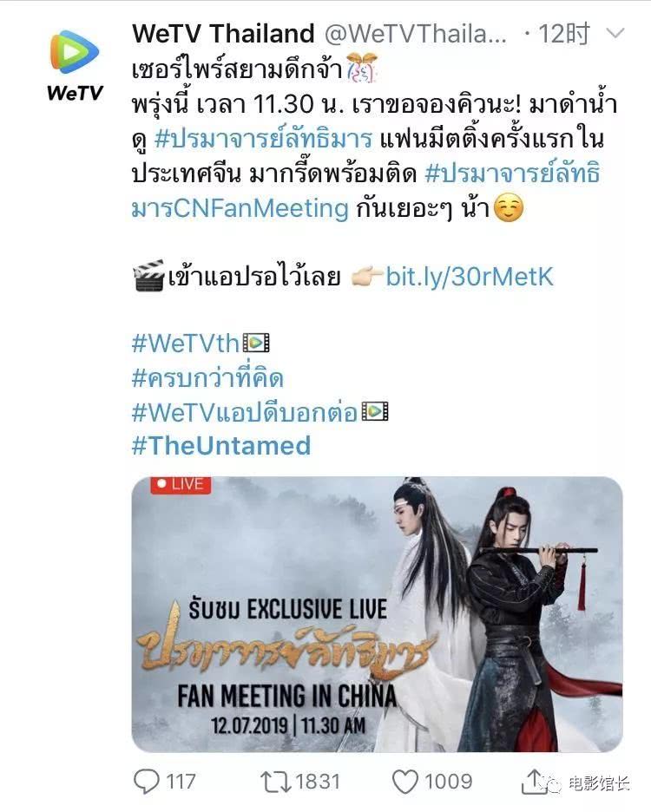The width and height of the screenshot is (651, 812).
Task: Tap the red LIVE badge
Action: (181, 485)
